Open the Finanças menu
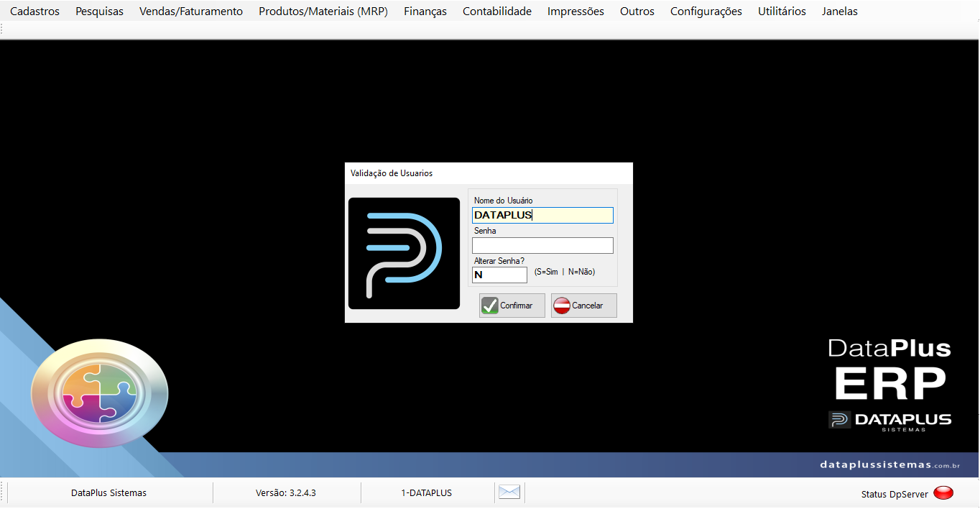This screenshot has height=509, width=980. (425, 12)
